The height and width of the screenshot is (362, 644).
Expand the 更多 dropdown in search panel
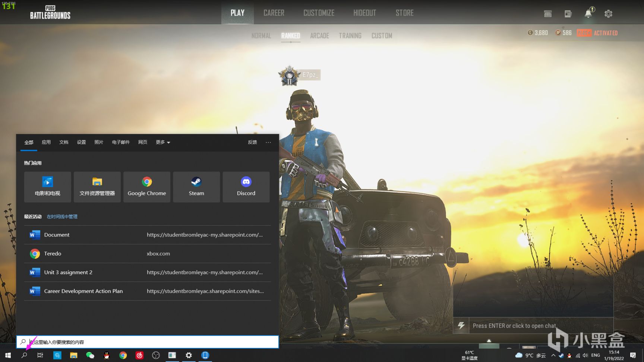[x=163, y=142]
